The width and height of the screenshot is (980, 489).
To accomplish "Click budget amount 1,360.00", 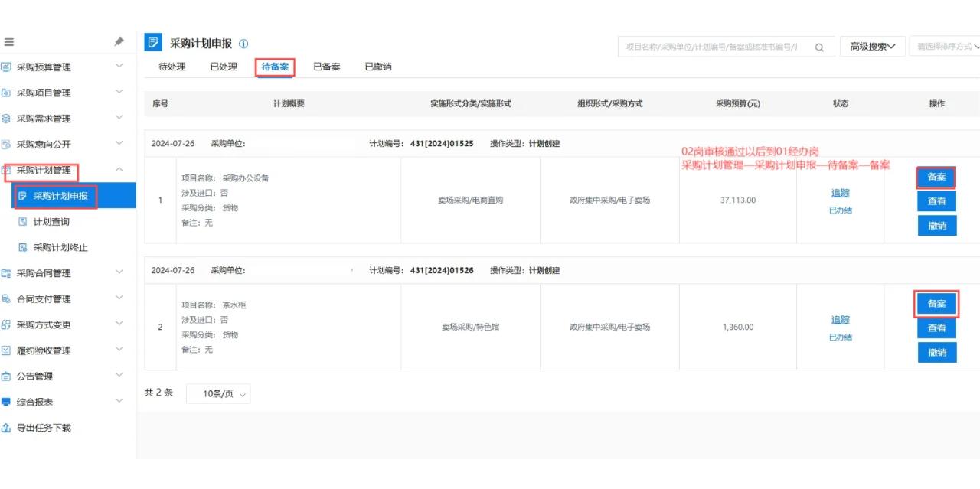I will (x=738, y=328).
